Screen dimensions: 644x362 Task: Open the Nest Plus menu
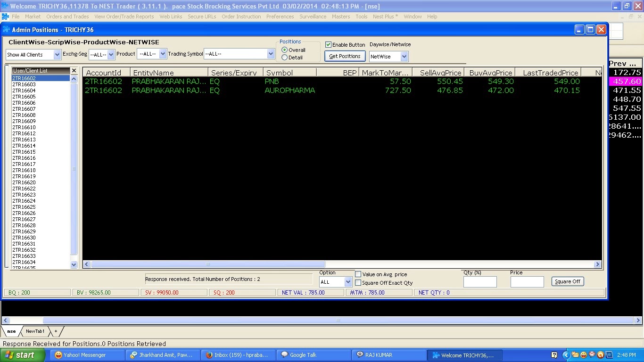(385, 16)
